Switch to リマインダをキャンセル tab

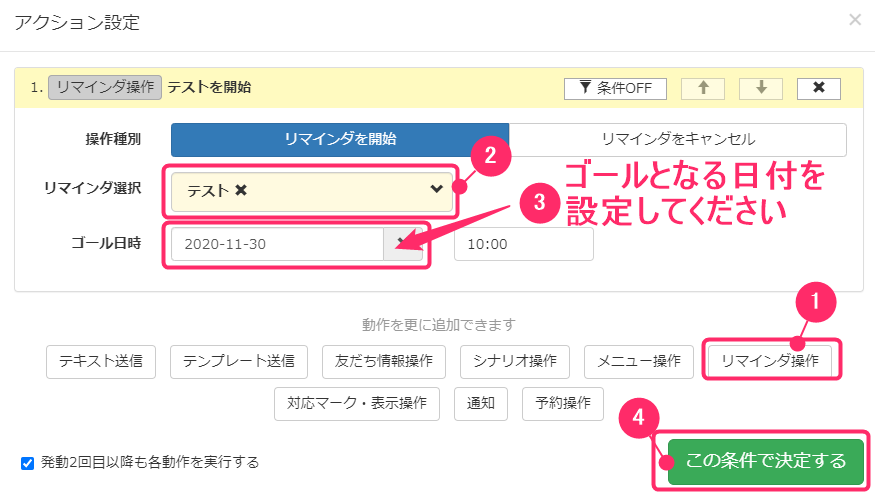[x=677, y=139]
